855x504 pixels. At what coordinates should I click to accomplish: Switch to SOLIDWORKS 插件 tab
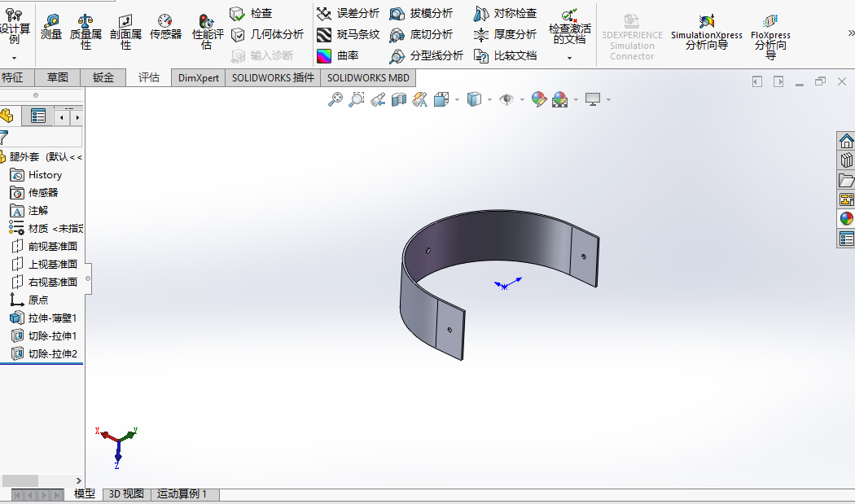273,77
